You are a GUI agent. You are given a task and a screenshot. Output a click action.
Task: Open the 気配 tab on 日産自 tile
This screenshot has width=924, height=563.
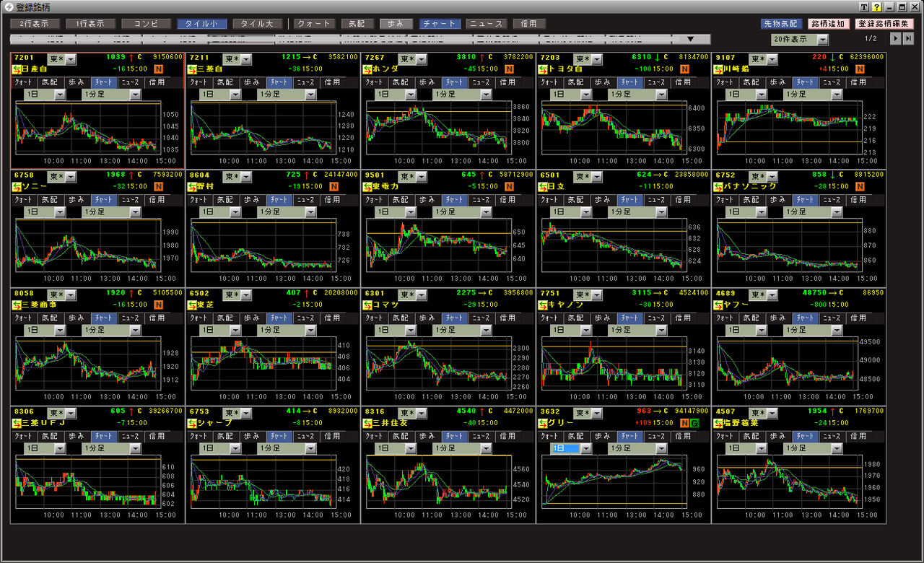click(51, 82)
